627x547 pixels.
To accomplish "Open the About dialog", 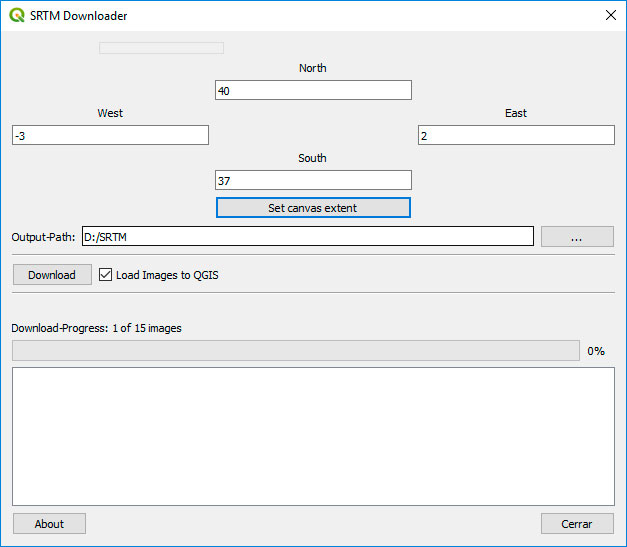I will click(49, 523).
